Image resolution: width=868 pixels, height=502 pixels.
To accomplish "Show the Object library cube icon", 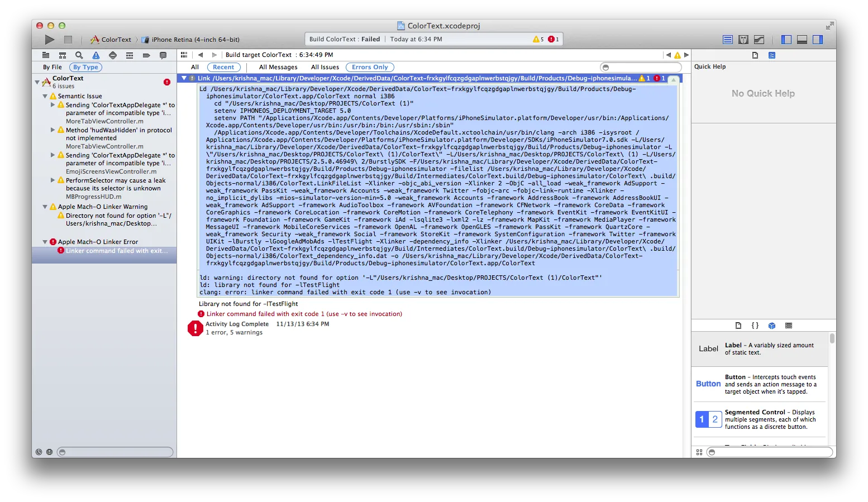I will coord(772,326).
